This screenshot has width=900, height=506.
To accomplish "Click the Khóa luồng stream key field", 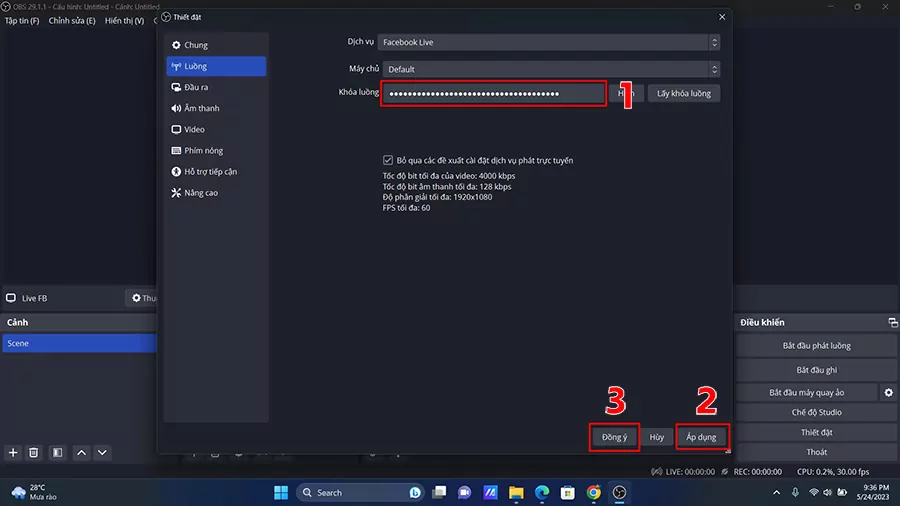I will tap(493, 94).
